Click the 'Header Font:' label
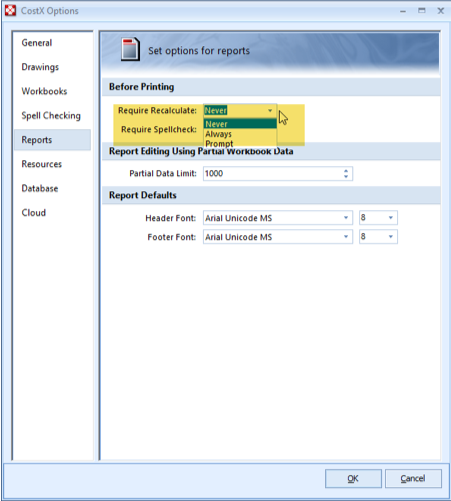The image size is (451, 501). 171,218
